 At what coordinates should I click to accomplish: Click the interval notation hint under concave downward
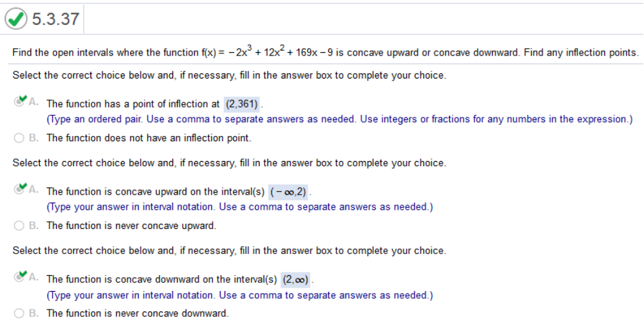pyautogui.click(x=240, y=295)
